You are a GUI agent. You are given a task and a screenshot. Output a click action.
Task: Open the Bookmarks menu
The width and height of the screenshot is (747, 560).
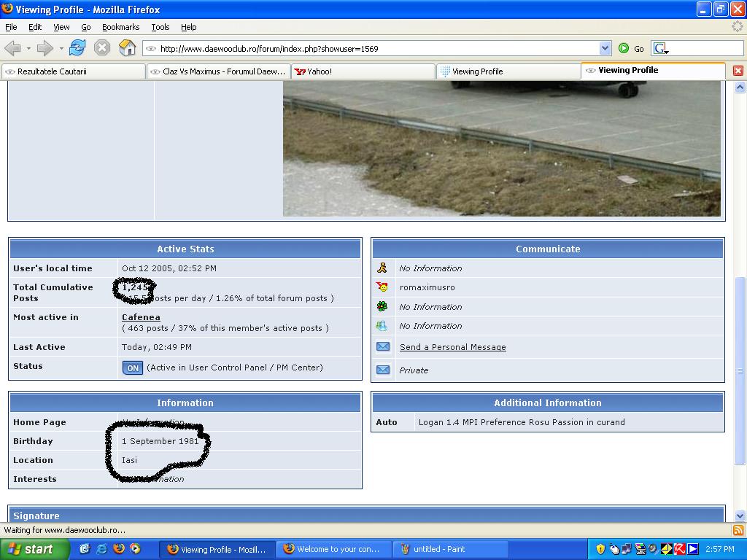[x=120, y=27]
